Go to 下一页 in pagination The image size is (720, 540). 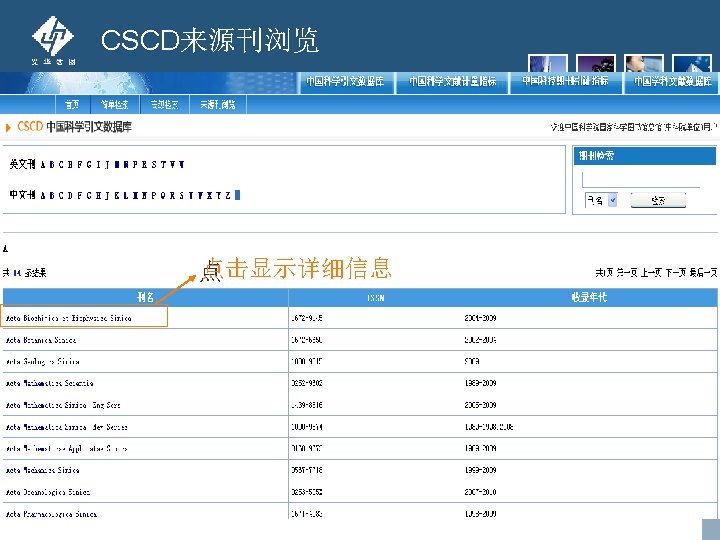pyautogui.click(x=676, y=273)
